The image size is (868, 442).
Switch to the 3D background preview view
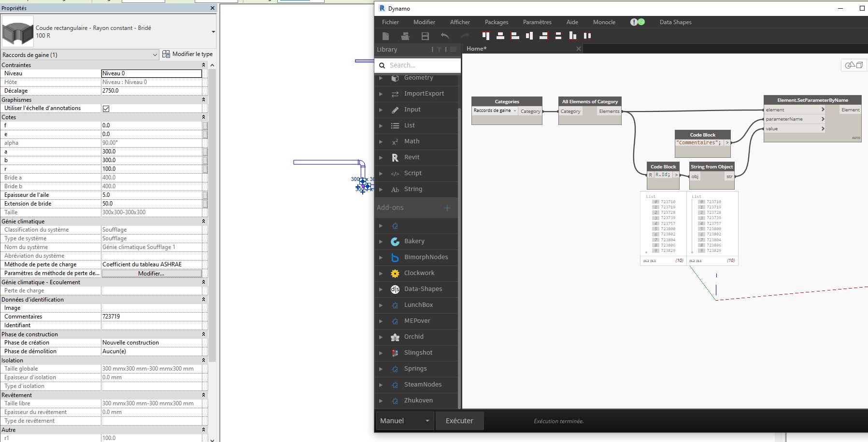coord(854,65)
